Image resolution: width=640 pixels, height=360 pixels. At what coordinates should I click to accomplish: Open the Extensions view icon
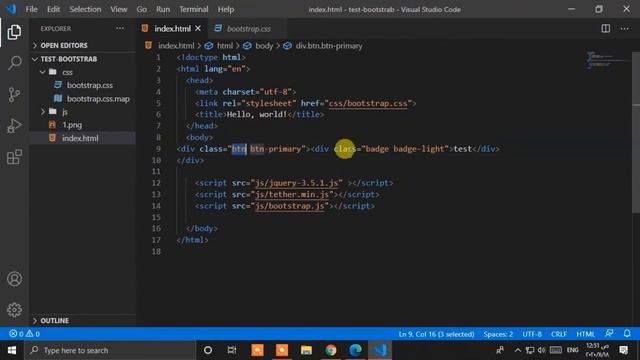[14, 157]
